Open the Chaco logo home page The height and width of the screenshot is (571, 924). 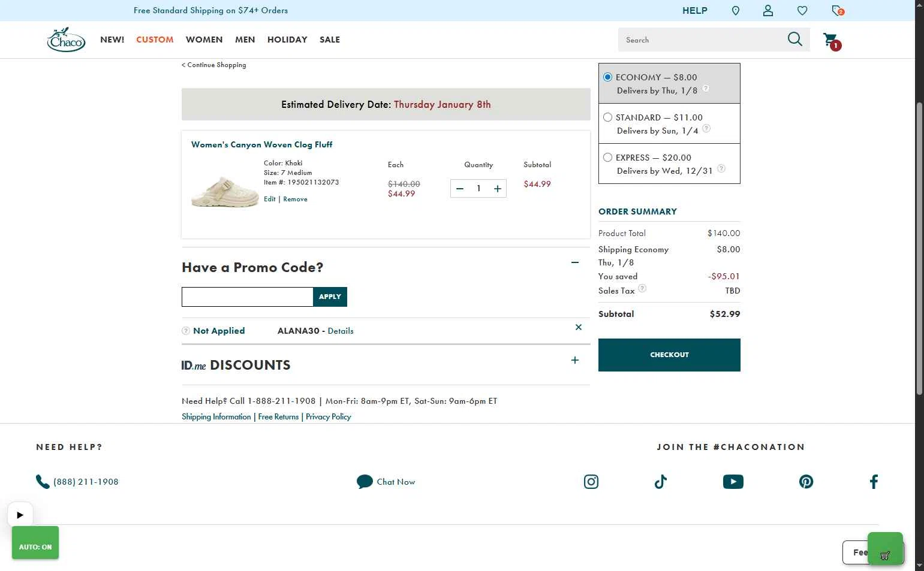67,40
